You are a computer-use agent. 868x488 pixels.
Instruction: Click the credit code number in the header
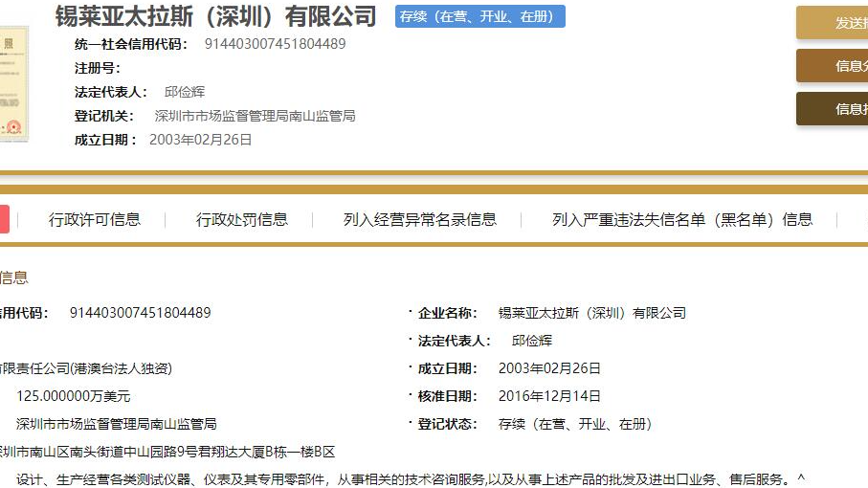click(x=276, y=44)
